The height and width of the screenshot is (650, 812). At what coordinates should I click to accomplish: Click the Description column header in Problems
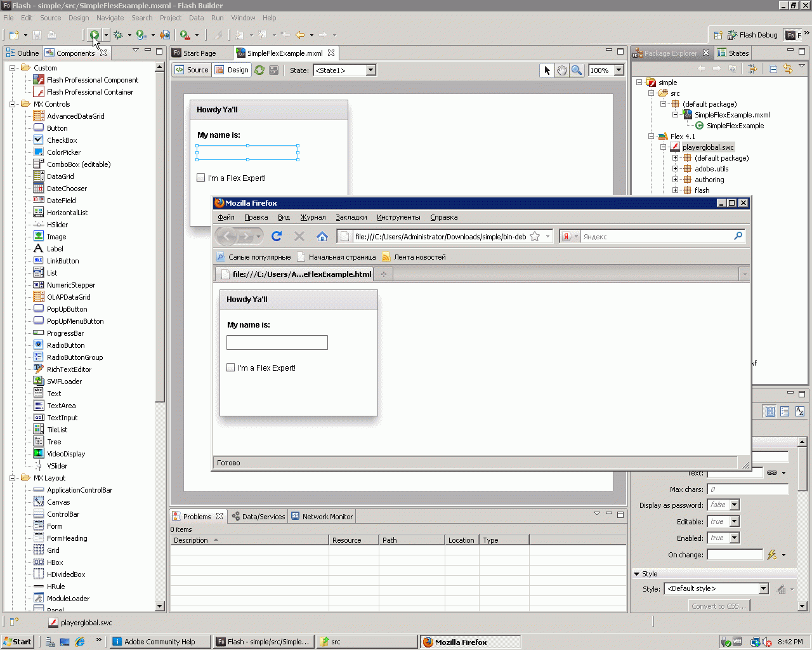tap(249, 540)
